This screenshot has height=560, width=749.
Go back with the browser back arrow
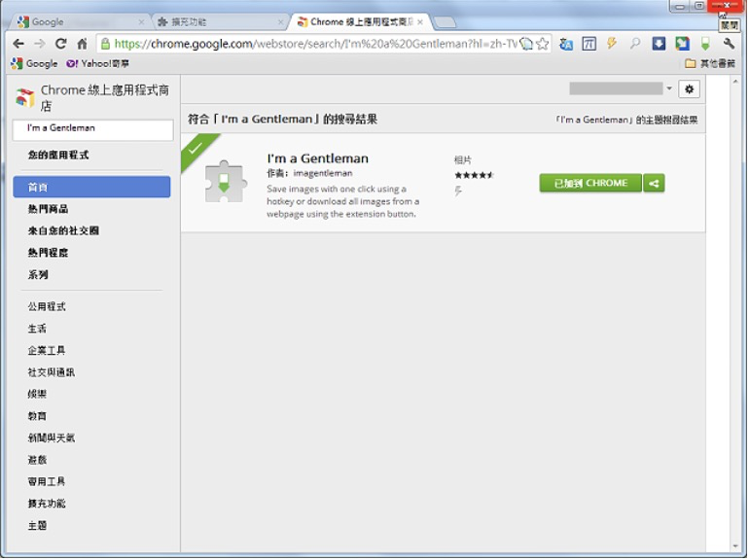(x=18, y=44)
